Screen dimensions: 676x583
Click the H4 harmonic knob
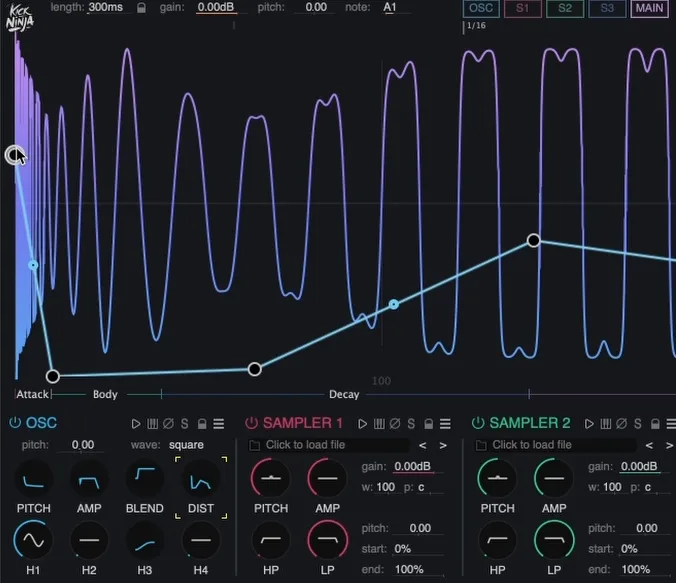coord(201,540)
